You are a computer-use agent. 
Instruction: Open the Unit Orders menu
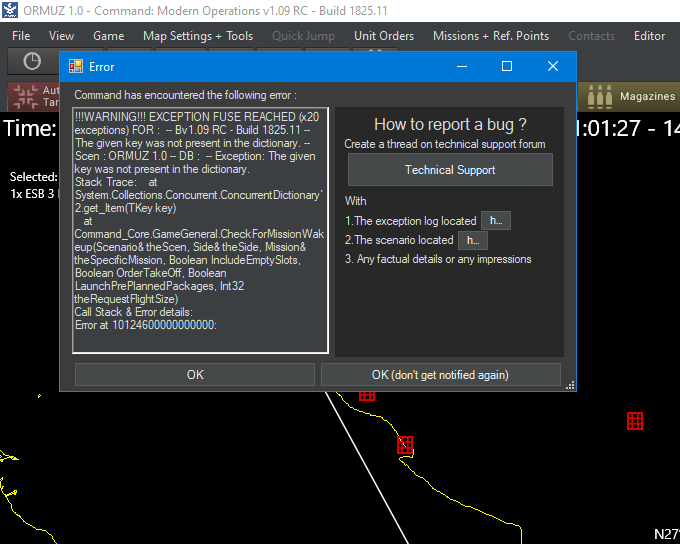point(384,36)
